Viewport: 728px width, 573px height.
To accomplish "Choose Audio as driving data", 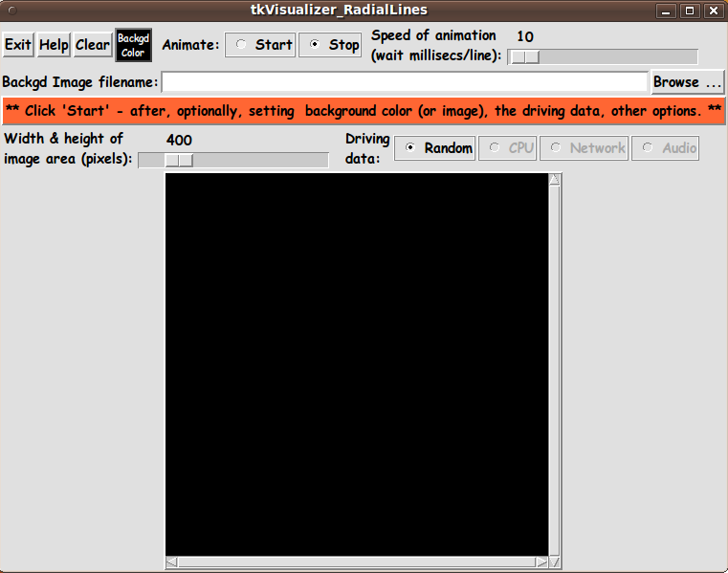I will [665, 148].
